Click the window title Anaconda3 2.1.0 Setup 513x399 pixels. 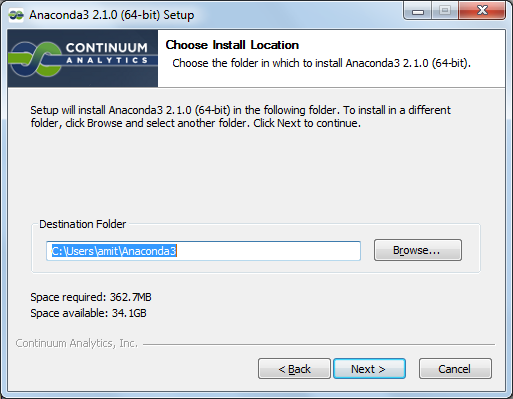pos(112,15)
